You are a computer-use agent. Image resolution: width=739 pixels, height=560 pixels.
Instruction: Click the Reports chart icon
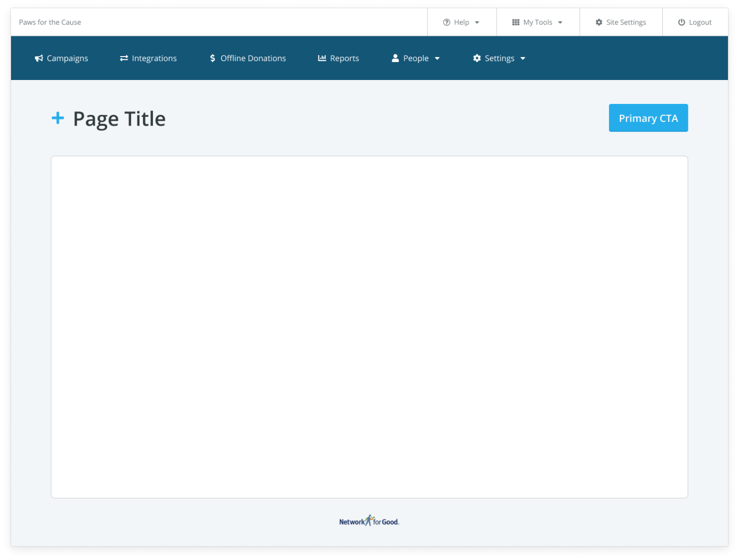322,58
